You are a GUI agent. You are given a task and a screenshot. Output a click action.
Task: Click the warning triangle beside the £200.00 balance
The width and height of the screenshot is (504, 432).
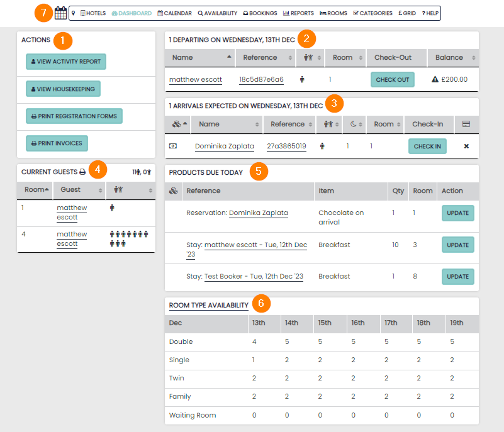coord(434,80)
